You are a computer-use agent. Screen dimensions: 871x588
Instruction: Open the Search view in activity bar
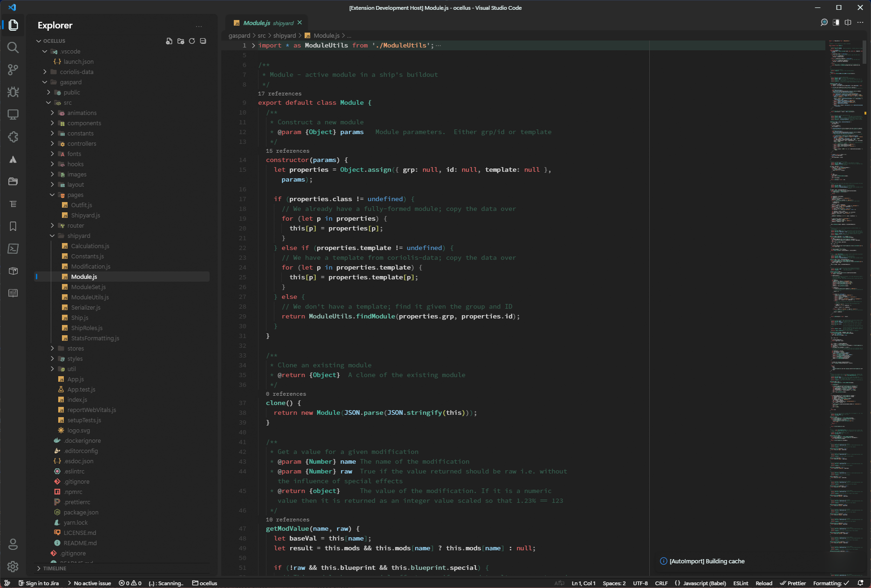(x=13, y=47)
